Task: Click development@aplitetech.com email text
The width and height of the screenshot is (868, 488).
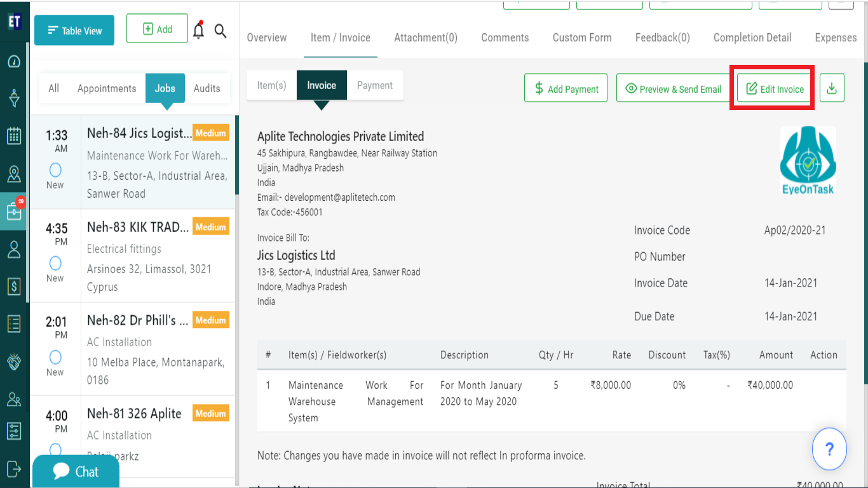Action: pos(340,198)
